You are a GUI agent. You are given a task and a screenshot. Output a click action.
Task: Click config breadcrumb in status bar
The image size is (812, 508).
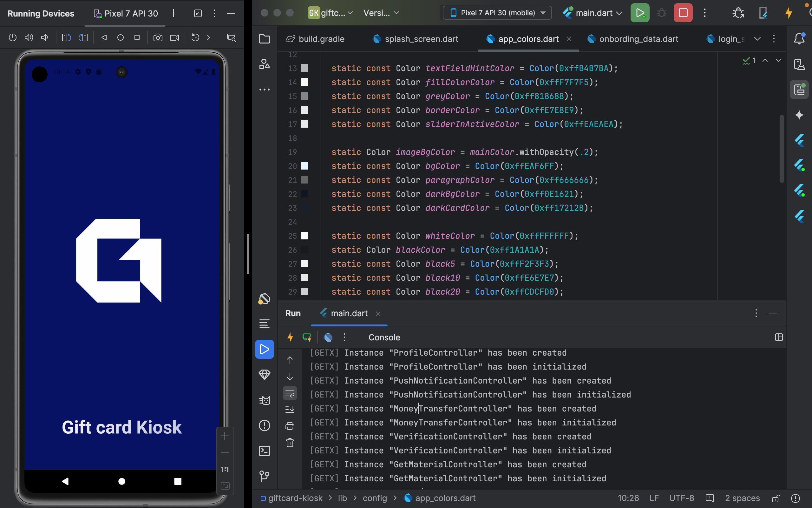click(x=375, y=498)
